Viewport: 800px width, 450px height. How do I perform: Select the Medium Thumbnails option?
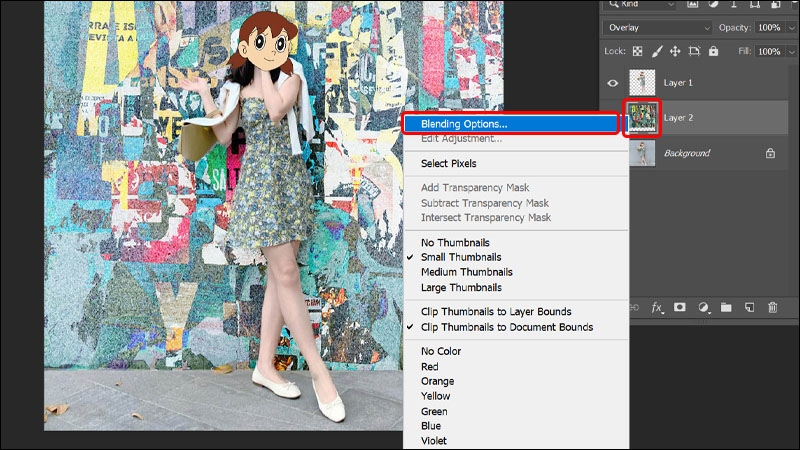[x=466, y=272]
